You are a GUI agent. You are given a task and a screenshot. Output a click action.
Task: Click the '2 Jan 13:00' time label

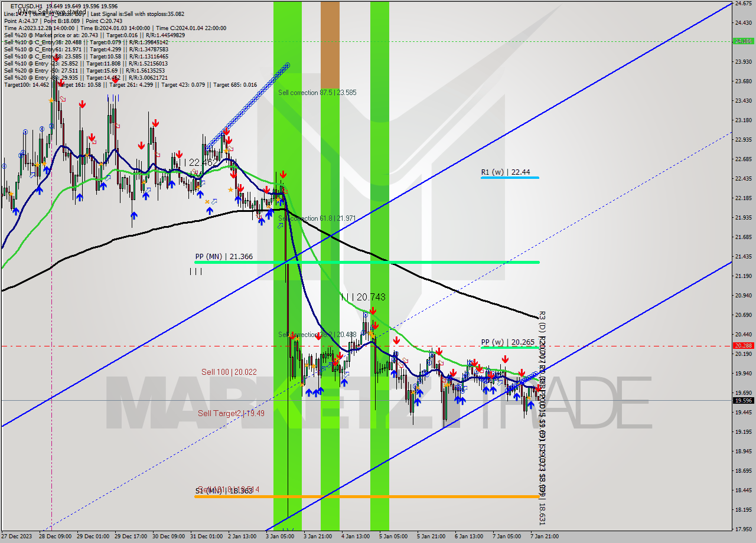pyautogui.click(x=242, y=537)
